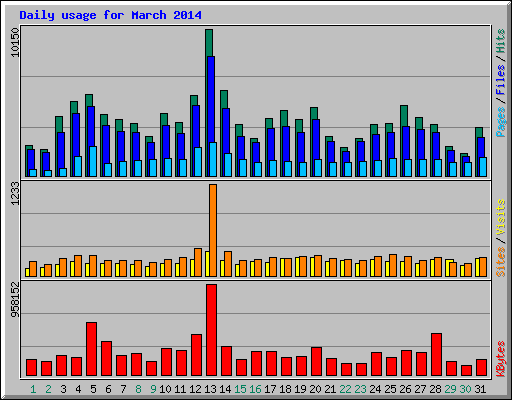Click the cyan Pages bar for day 1
Screen dimensions: 512x400
(x=33, y=173)
